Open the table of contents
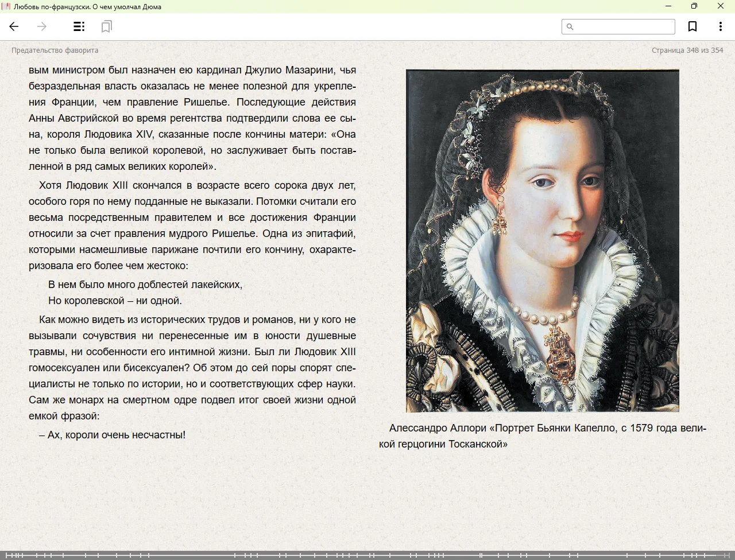Viewport: 735px width, 560px height. point(79,26)
